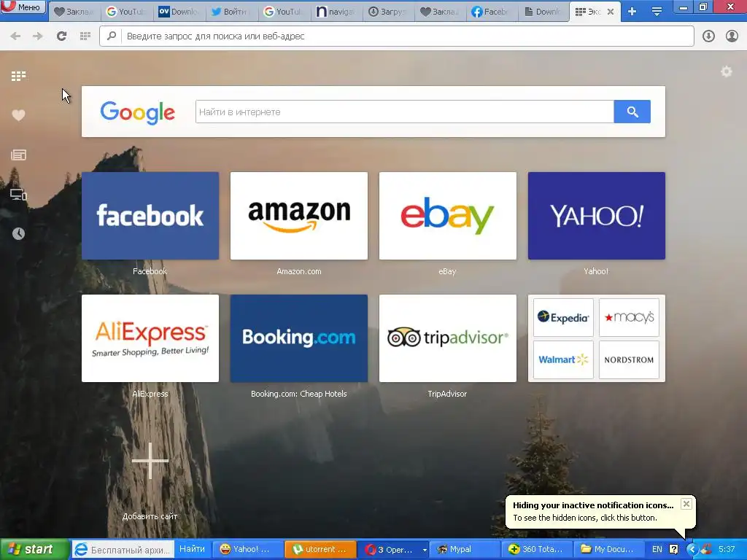Open the My Documents taskbar folder

(x=610, y=550)
